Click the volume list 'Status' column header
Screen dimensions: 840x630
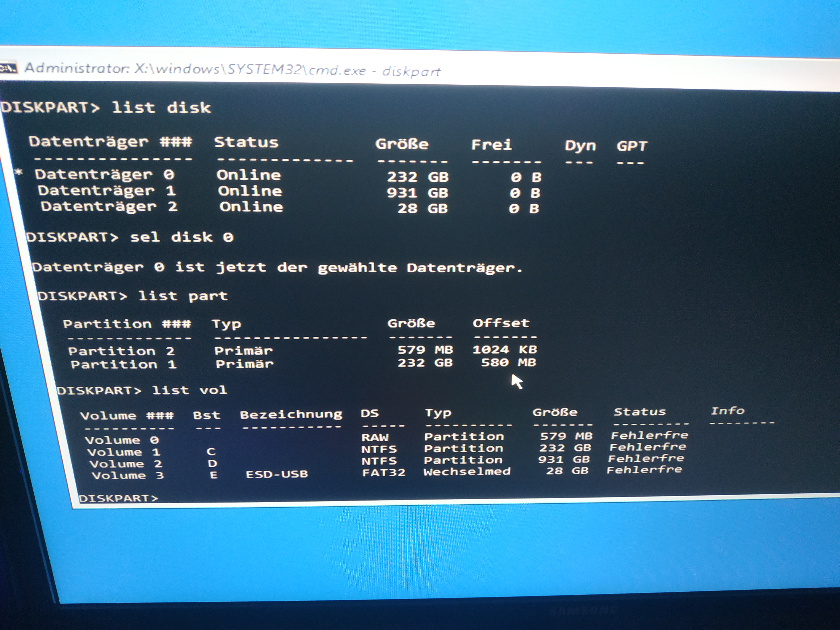pos(639,412)
